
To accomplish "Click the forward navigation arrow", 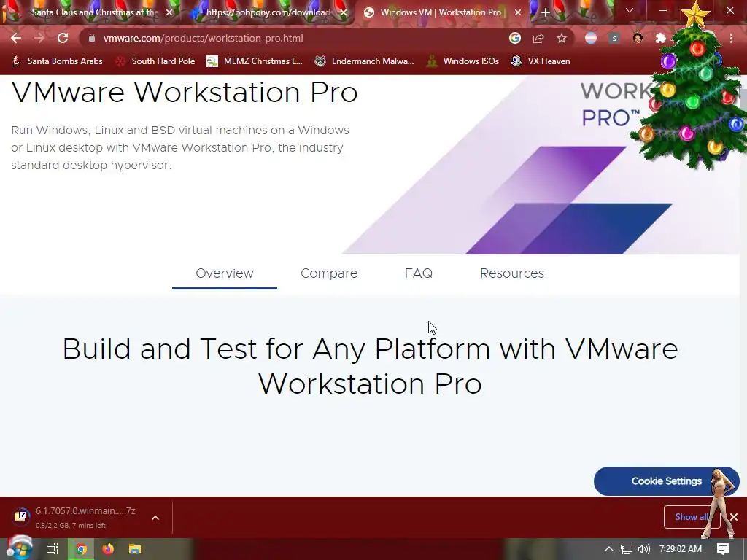I will [x=39, y=38].
